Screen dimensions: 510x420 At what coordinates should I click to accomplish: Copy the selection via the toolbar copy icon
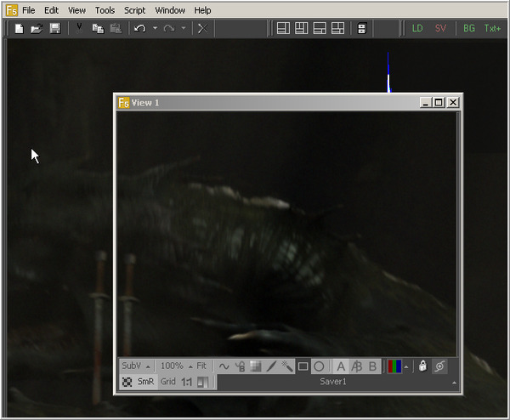[x=98, y=29]
